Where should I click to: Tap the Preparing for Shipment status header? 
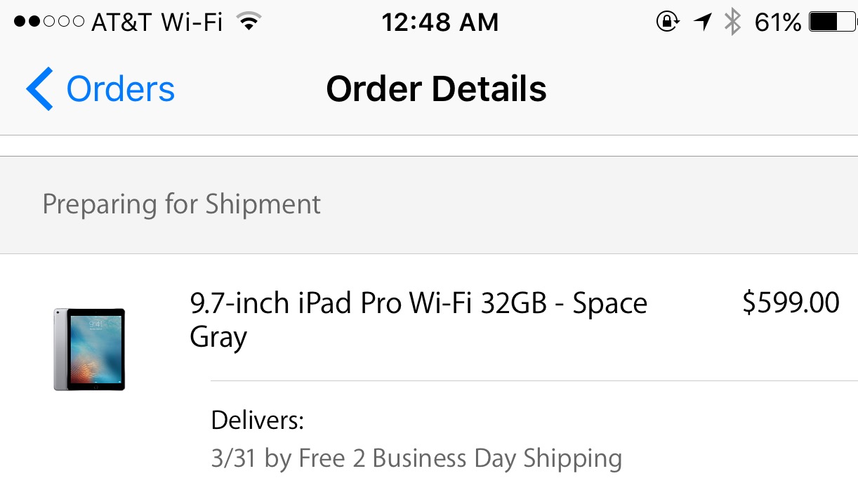click(181, 204)
